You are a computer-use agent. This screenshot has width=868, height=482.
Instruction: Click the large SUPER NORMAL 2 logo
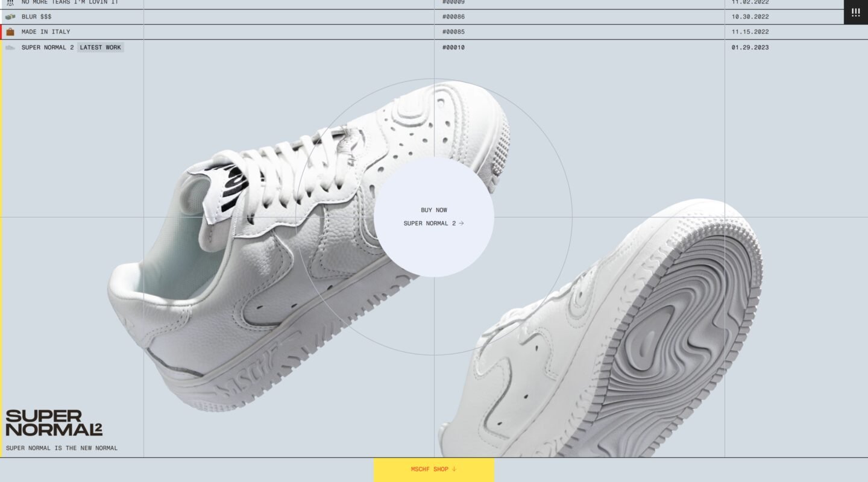(54, 423)
